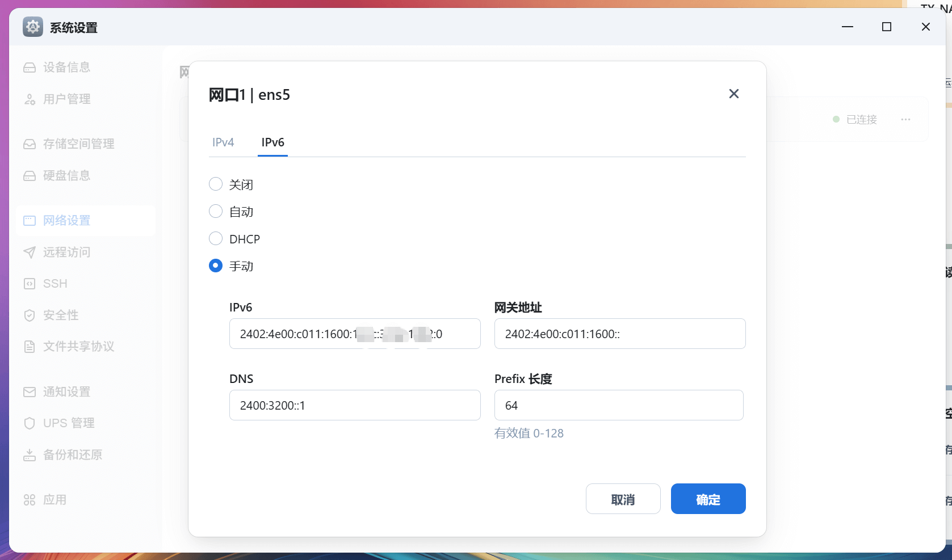Click the storage space management icon
The image size is (952, 560).
[30, 144]
